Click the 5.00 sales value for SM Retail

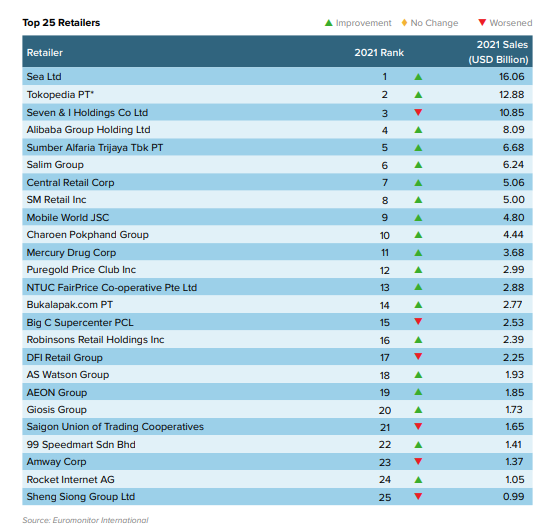[x=514, y=200]
